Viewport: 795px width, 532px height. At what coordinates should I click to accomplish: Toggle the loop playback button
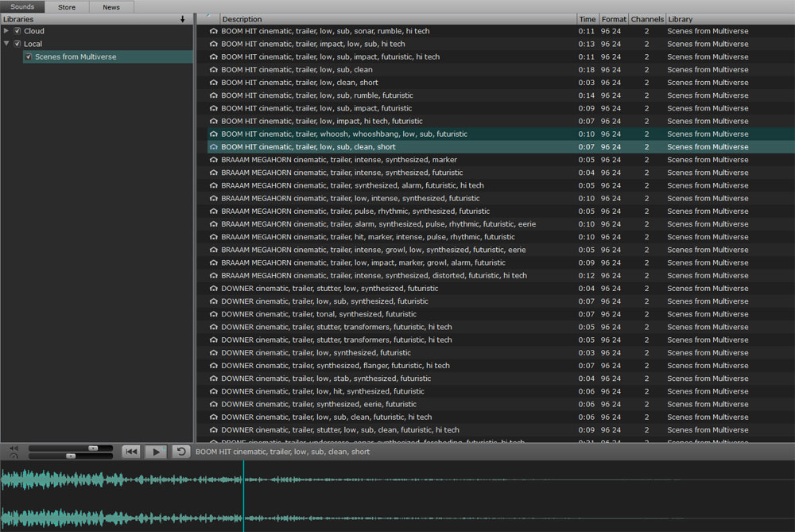[180, 452]
